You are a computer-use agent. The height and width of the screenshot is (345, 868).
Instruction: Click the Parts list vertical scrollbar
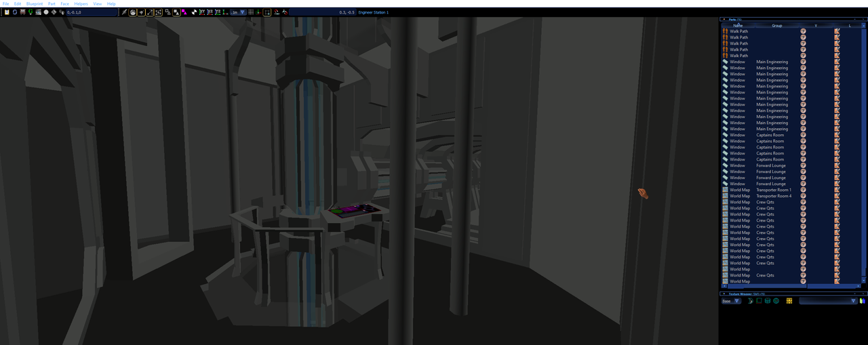click(x=864, y=153)
